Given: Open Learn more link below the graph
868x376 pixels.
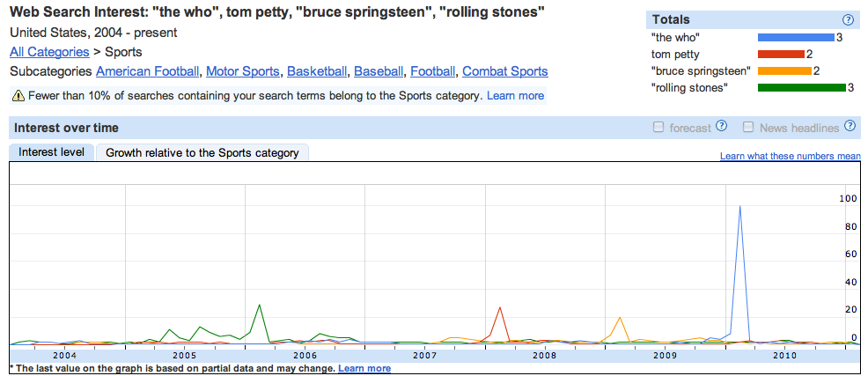Looking at the screenshot, I should pyautogui.click(x=364, y=369).
